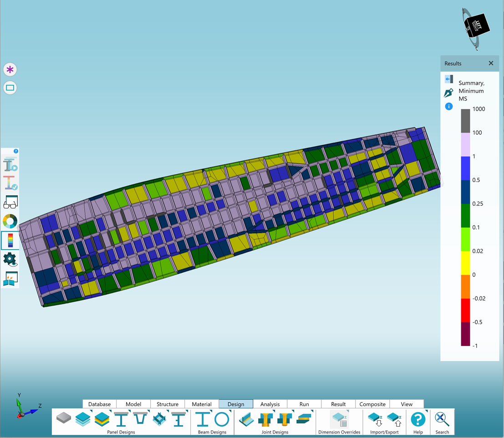Click the yellow 0 to 0.02 legend swatch
The height and width of the screenshot is (438, 504).
465,263
